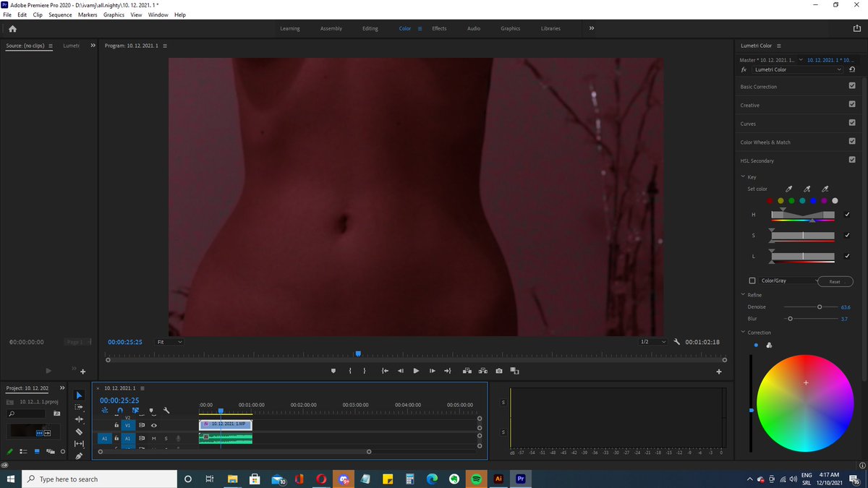Toggle the Color Wheels & Match checkbox
The image size is (868, 488).
coord(852,142)
